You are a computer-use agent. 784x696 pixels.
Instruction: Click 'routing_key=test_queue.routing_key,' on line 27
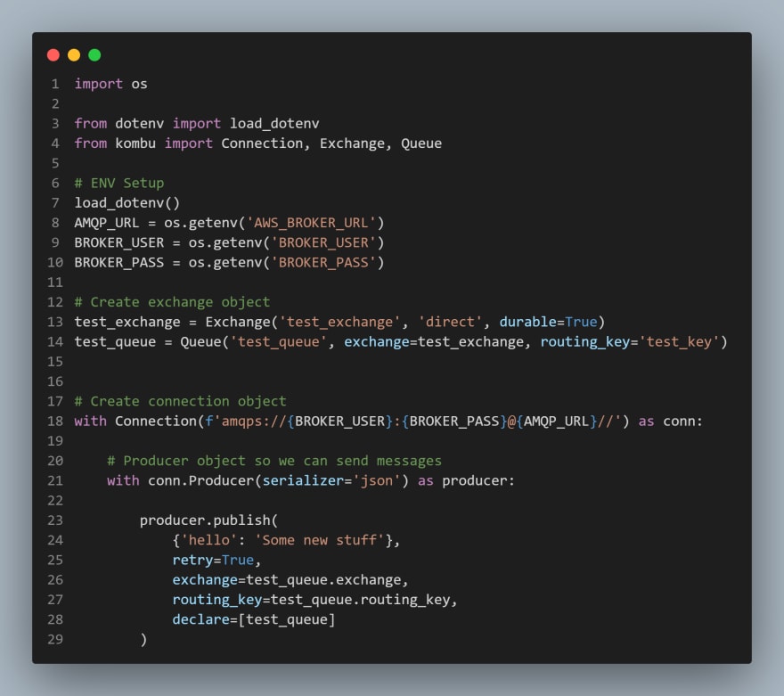(315, 600)
